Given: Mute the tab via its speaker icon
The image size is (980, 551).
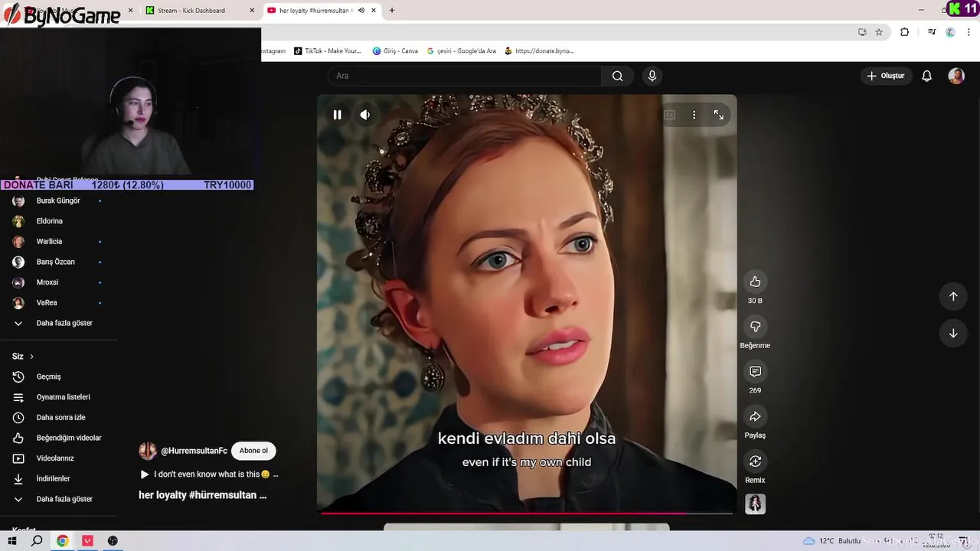Looking at the screenshot, I should (361, 11).
